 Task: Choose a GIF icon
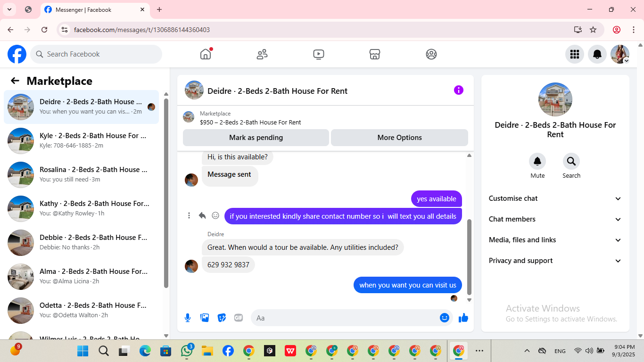pyautogui.click(x=239, y=318)
